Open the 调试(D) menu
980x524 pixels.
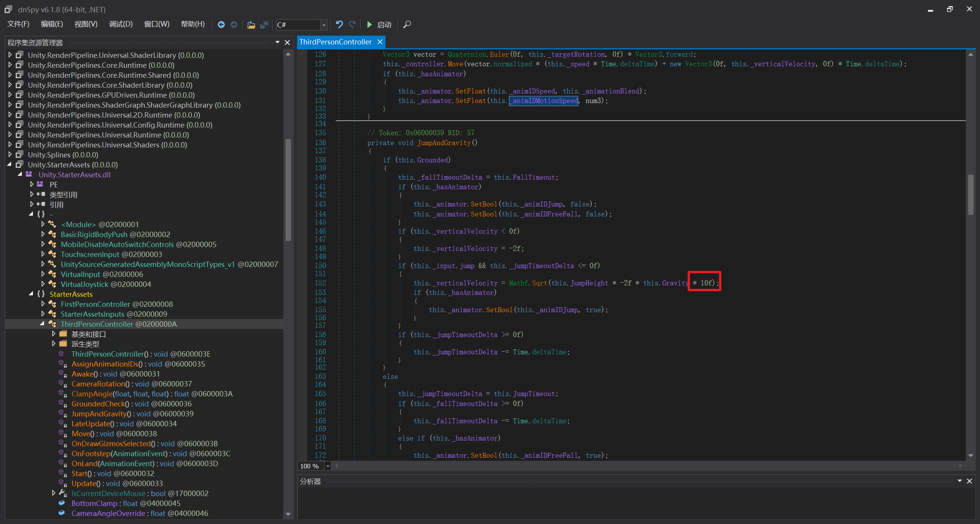coord(121,25)
